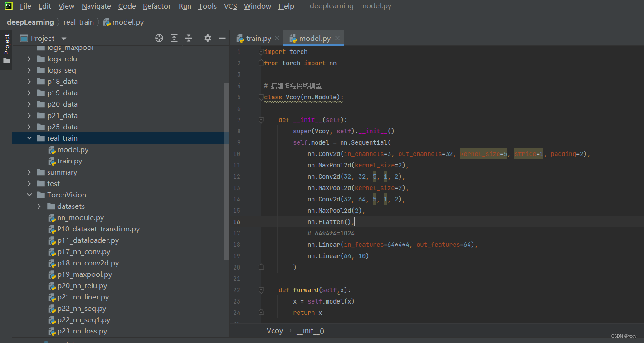Open the Edit menu
Screen dimensions: 644x343
(x=45, y=6)
